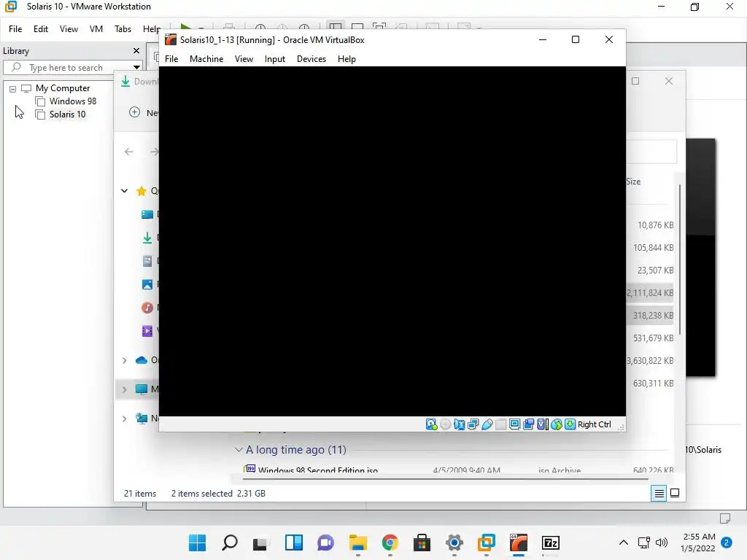Click the This PC monitor icon
The image size is (747, 560).
(x=142, y=389)
